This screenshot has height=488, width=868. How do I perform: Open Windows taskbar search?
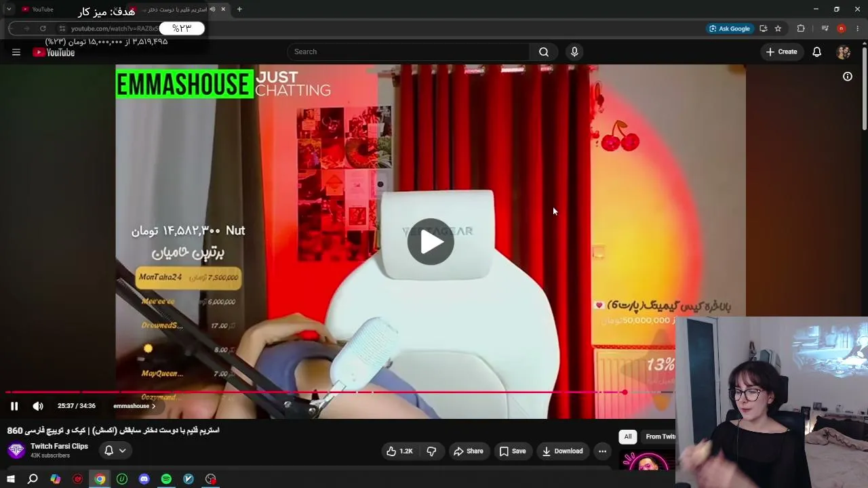(x=33, y=479)
